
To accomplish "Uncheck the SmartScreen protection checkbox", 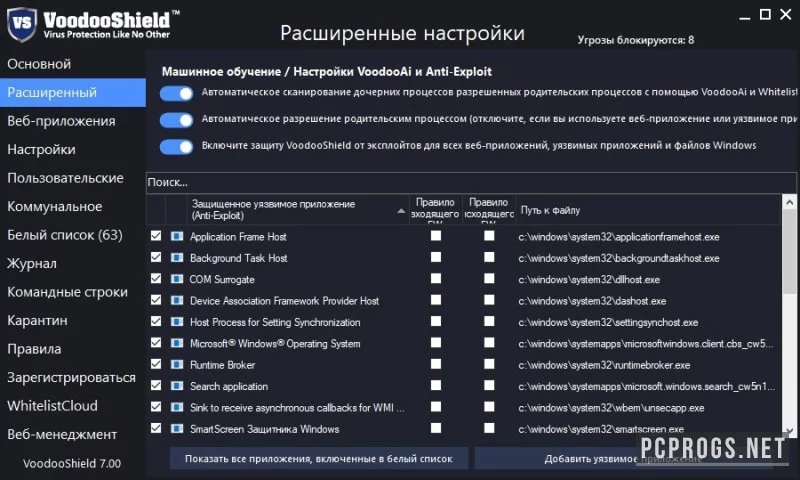I will click(156, 428).
